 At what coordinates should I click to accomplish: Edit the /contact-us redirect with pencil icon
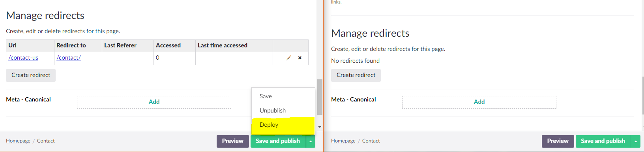289,58
